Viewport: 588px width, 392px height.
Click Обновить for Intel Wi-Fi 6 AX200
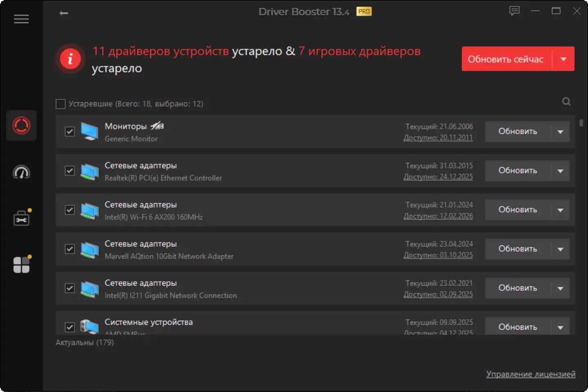click(518, 210)
